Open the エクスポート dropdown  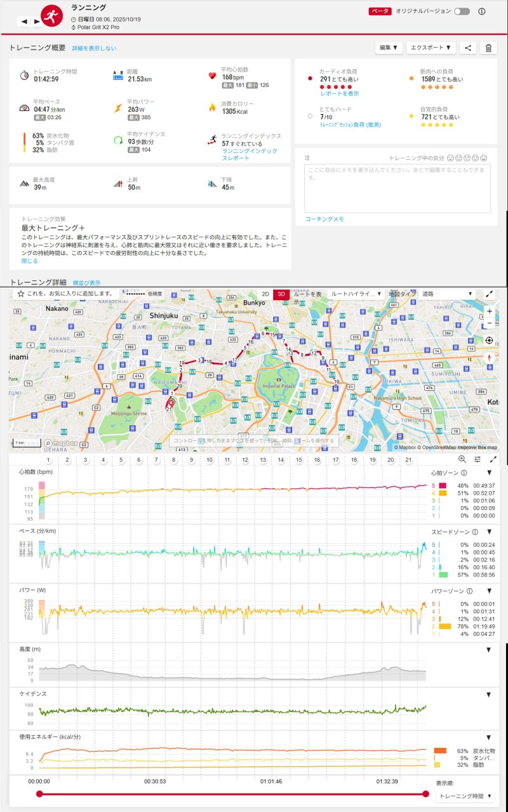pyautogui.click(x=431, y=48)
